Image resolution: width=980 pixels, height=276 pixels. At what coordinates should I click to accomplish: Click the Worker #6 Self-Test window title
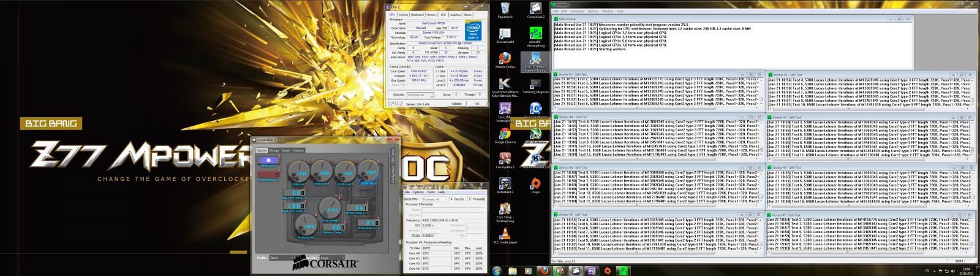point(657,167)
